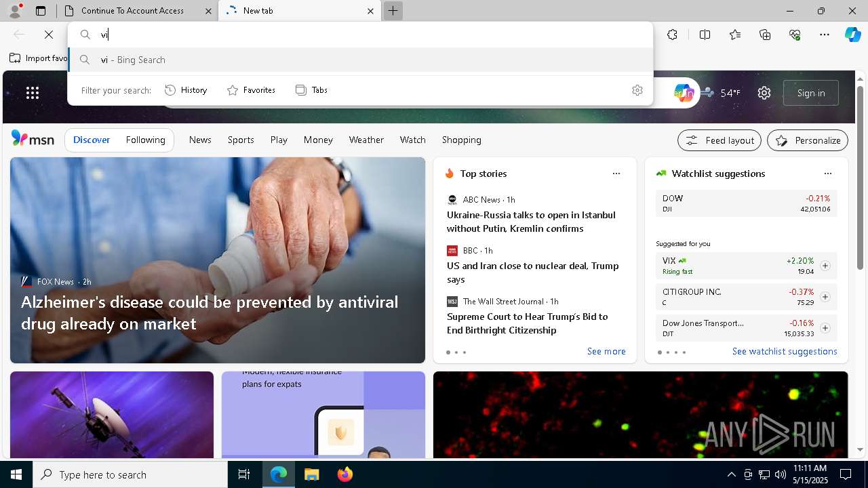Open MSN page settings gear
This screenshot has width=868, height=488.
click(x=764, y=93)
